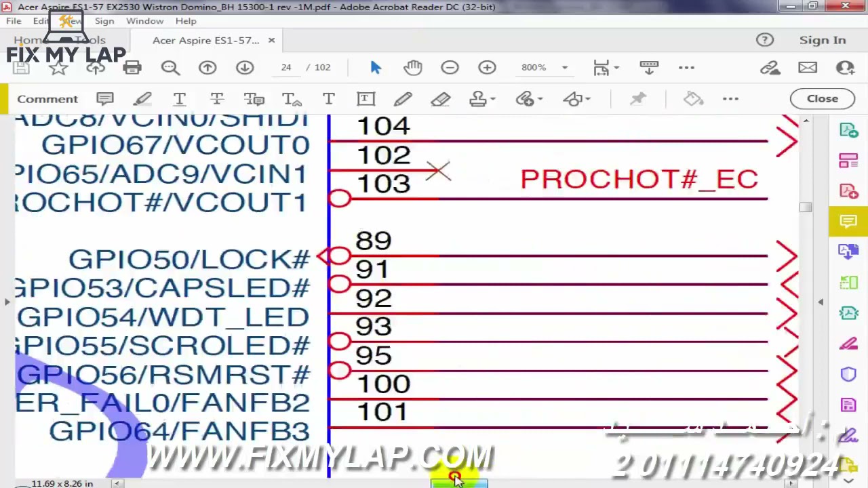The image size is (868, 488).
Task: Collapse the right tools pane arrow
Action: (x=821, y=302)
